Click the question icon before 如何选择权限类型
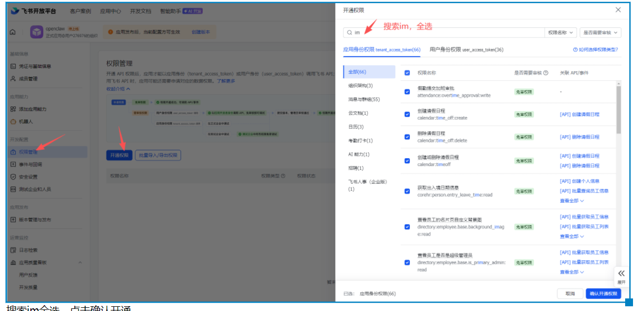 [575, 50]
